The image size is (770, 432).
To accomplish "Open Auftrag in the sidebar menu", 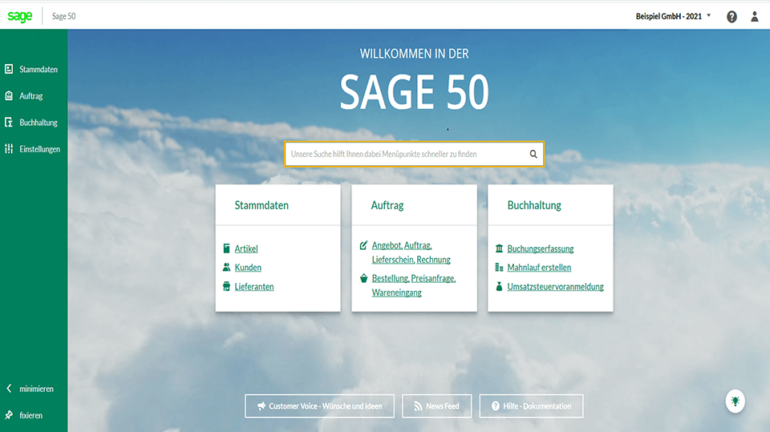I will tap(33, 96).
